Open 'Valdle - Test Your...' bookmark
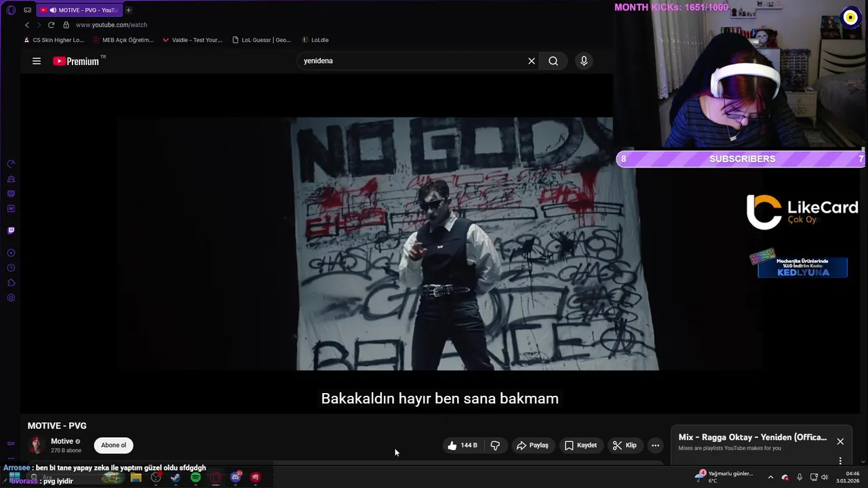 pos(192,40)
